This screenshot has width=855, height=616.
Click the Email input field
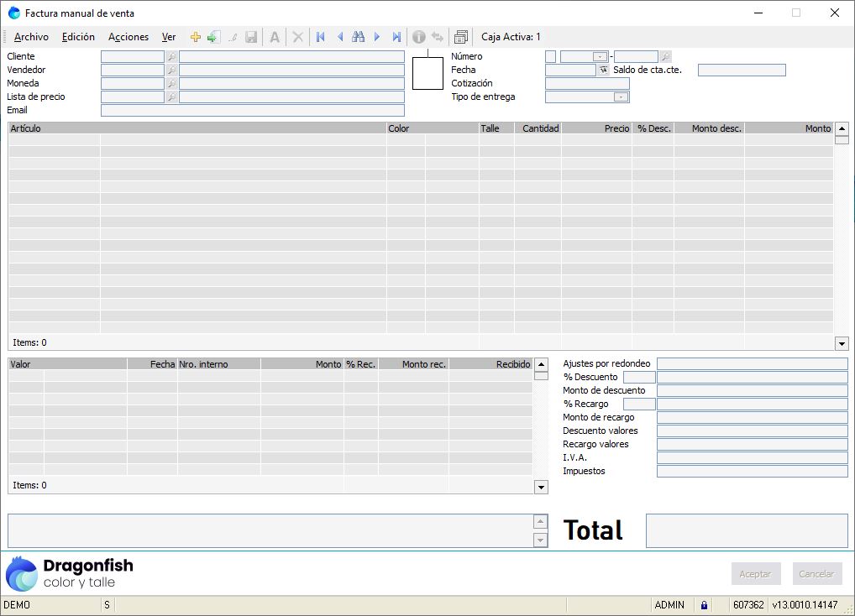(x=253, y=111)
